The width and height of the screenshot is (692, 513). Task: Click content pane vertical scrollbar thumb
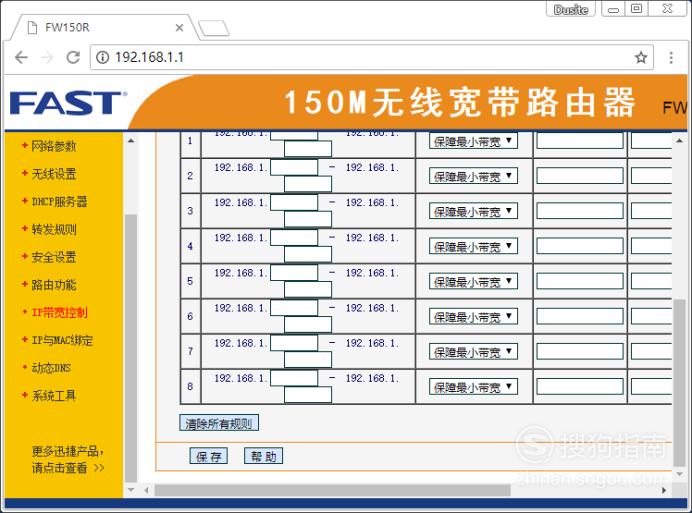pyautogui.click(x=679, y=382)
